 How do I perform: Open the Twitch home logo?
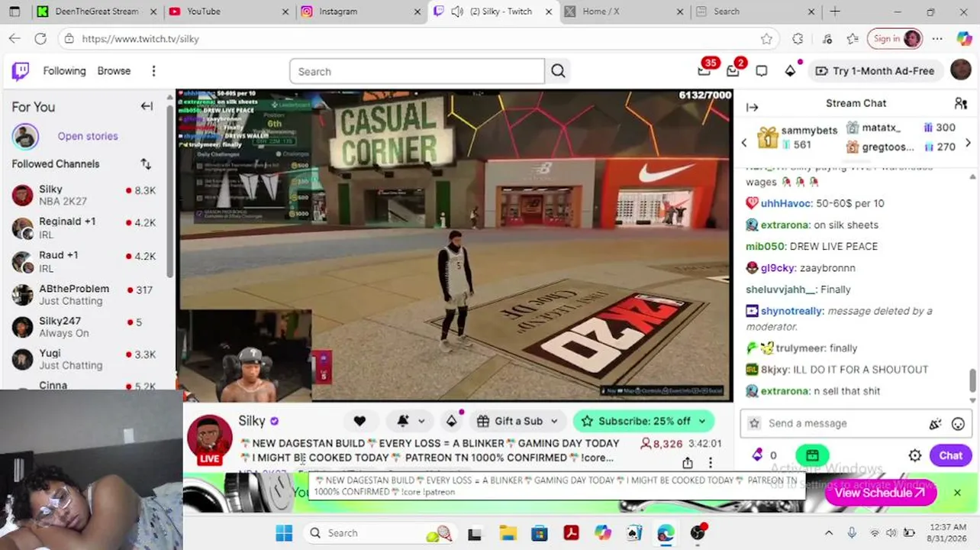(21, 71)
